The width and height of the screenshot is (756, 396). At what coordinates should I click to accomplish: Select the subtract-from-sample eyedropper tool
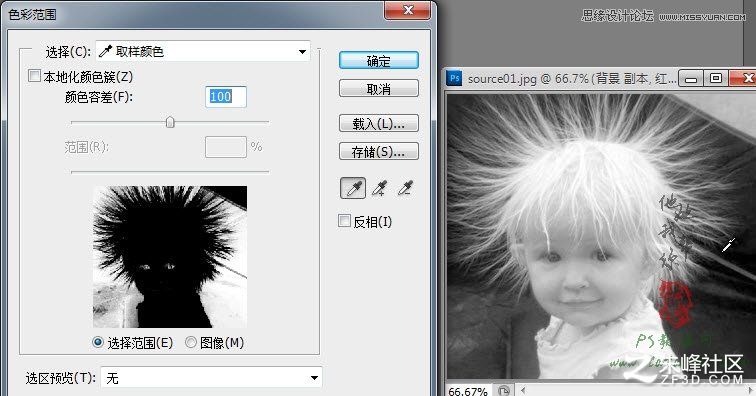pos(405,188)
